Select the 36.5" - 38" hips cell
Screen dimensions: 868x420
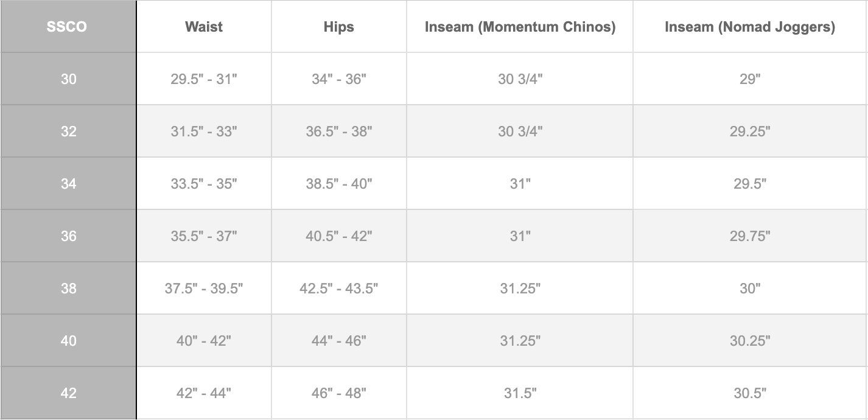[x=339, y=131]
